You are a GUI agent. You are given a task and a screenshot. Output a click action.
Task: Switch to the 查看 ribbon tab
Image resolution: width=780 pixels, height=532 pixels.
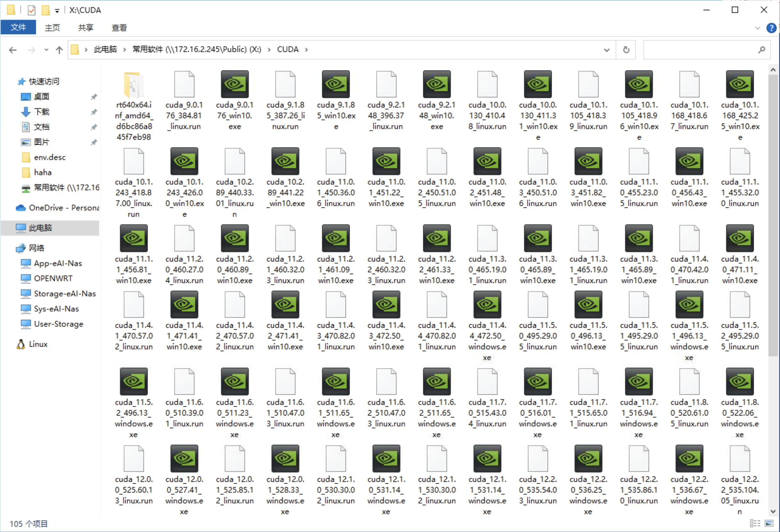click(119, 28)
